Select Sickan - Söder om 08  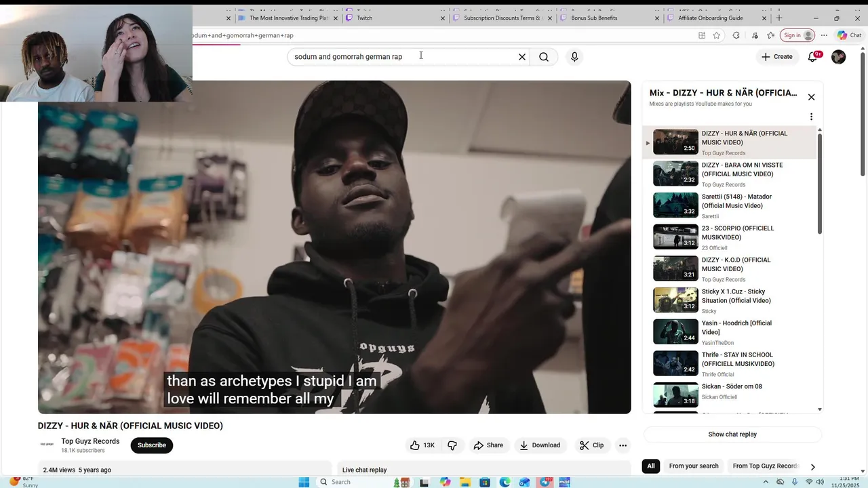(730, 395)
